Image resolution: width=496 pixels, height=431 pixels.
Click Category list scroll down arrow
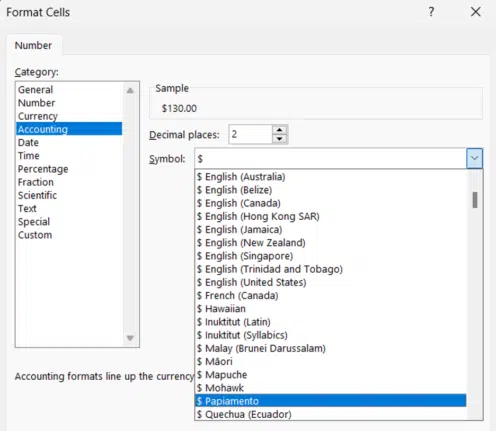click(130, 338)
